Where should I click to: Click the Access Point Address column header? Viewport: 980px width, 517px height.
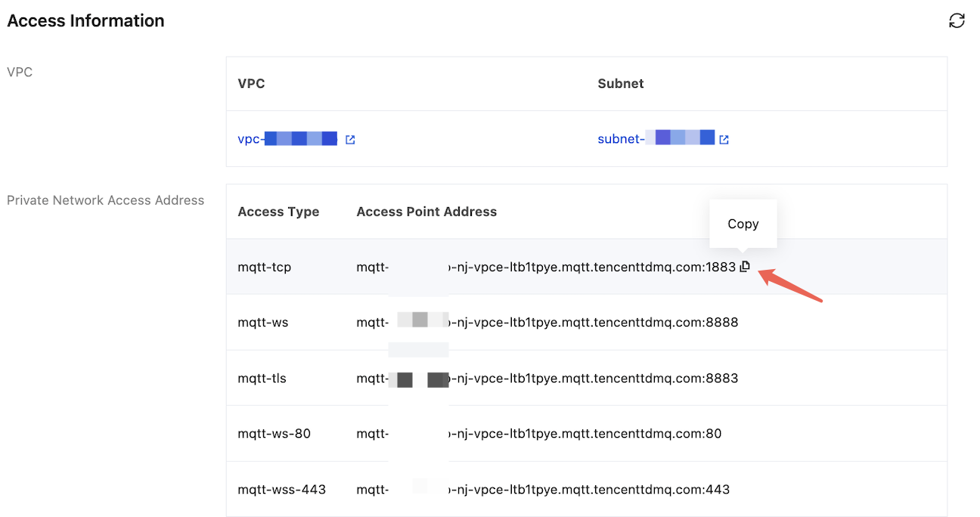426,212
